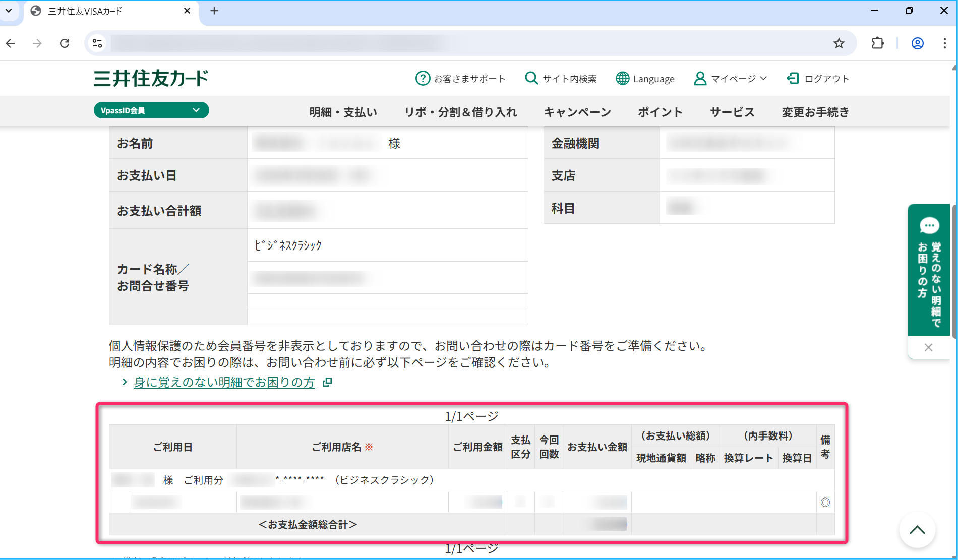
Task: Open the 明細・支払い menu
Action: tap(343, 112)
